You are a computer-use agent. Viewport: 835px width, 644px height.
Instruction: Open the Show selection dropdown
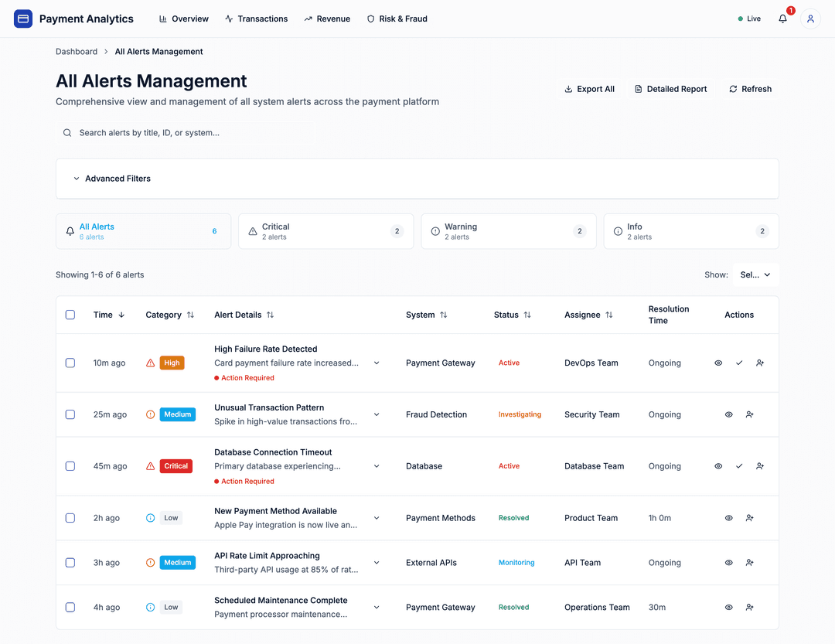pyautogui.click(x=755, y=274)
